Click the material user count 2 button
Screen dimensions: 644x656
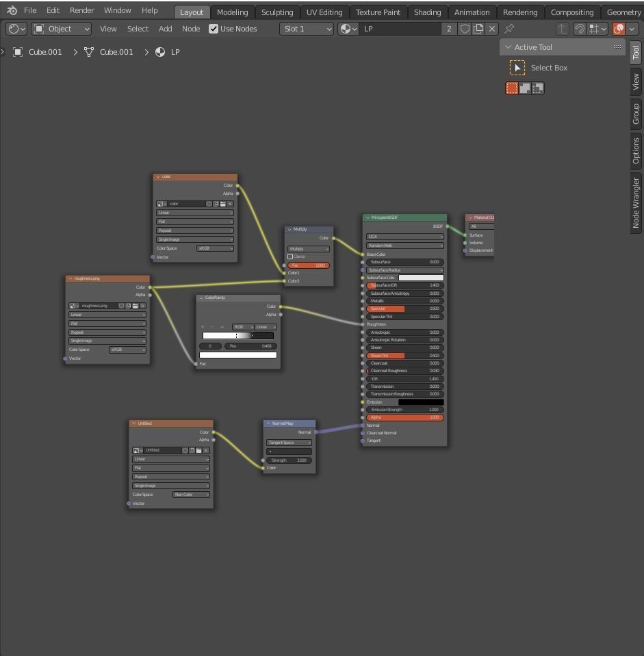tap(449, 29)
